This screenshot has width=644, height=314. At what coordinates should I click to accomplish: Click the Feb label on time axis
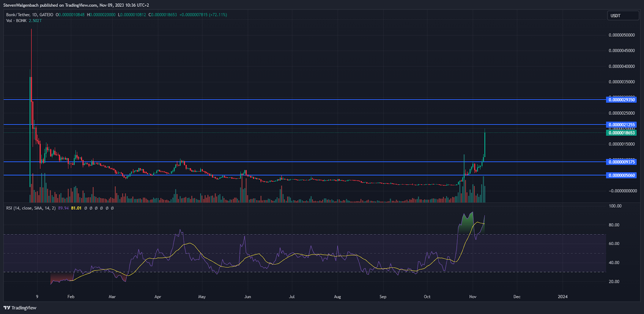coord(71,297)
